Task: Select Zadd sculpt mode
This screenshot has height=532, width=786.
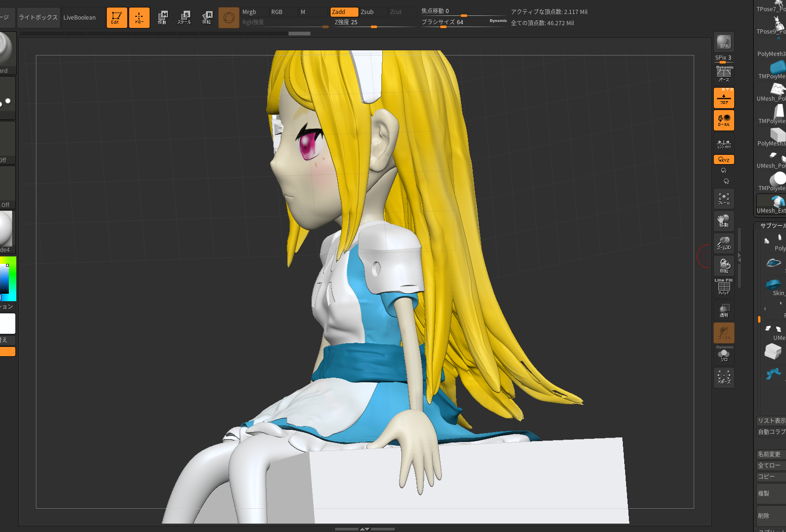Action: pyautogui.click(x=344, y=12)
